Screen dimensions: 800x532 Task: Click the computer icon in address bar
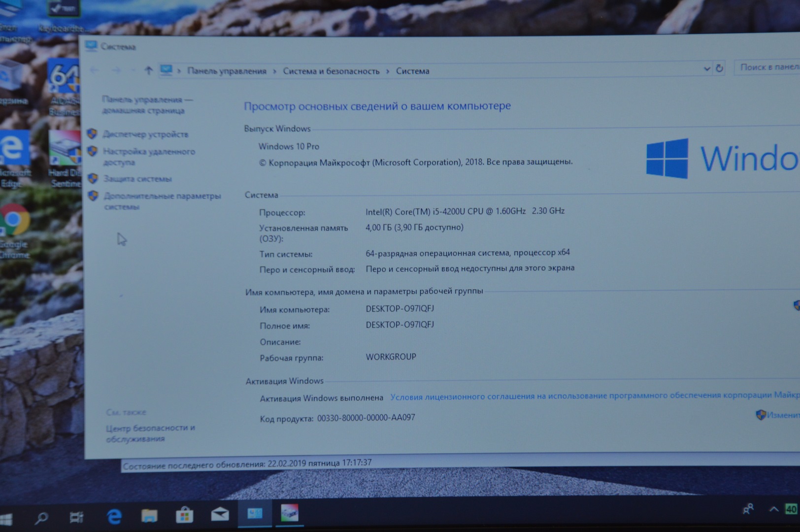coord(166,70)
